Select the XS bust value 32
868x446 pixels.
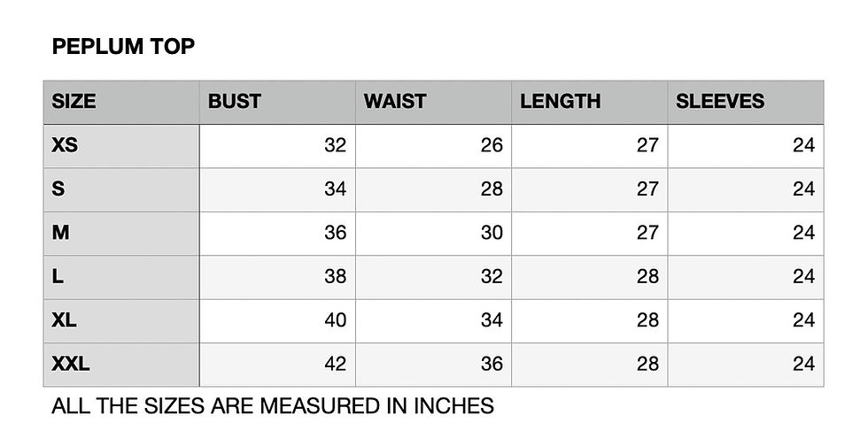(x=336, y=145)
